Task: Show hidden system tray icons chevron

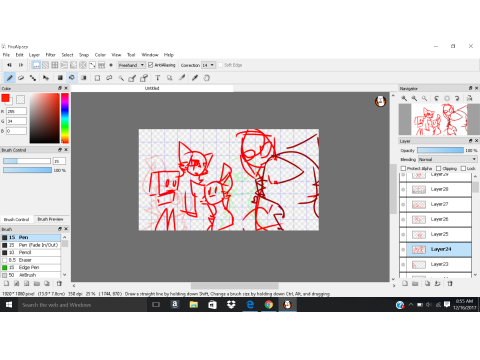Action: (411, 305)
